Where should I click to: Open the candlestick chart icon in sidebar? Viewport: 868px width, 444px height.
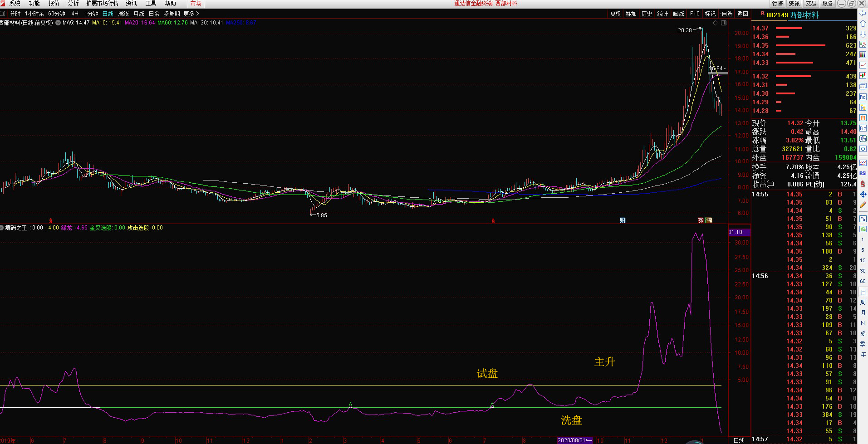pos(863,76)
